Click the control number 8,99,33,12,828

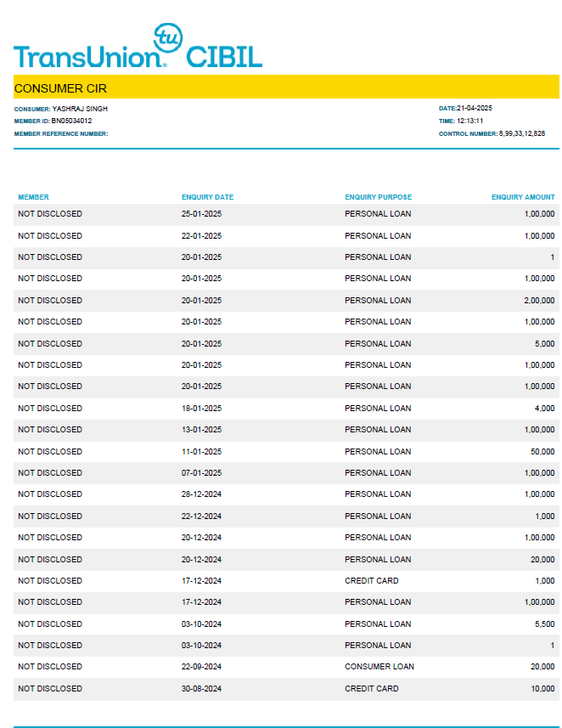click(521, 134)
